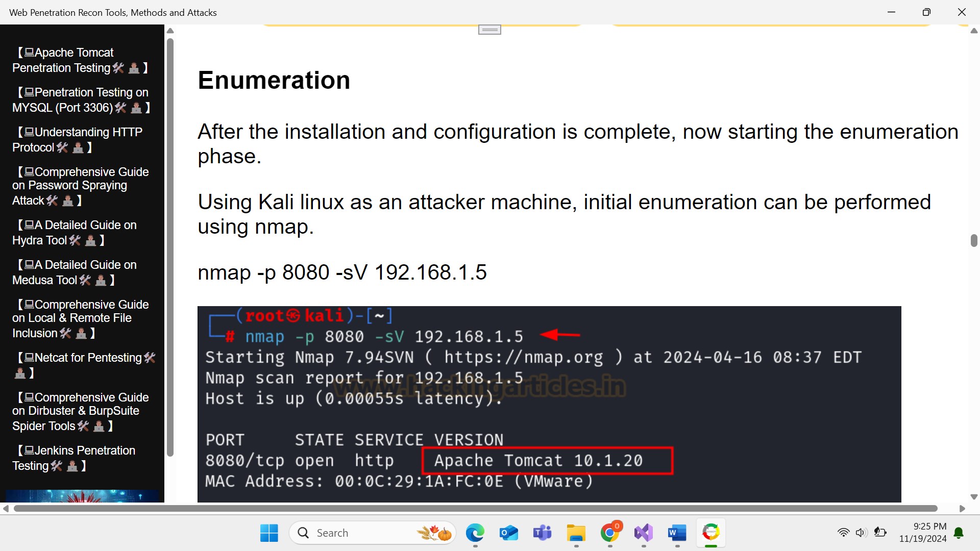This screenshot has width=980, height=551.
Task: Open Visual Studio from taskbar
Action: pos(643,533)
